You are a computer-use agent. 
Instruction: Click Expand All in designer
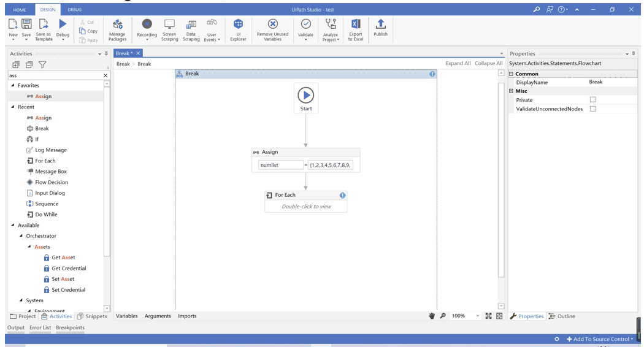pos(458,63)
